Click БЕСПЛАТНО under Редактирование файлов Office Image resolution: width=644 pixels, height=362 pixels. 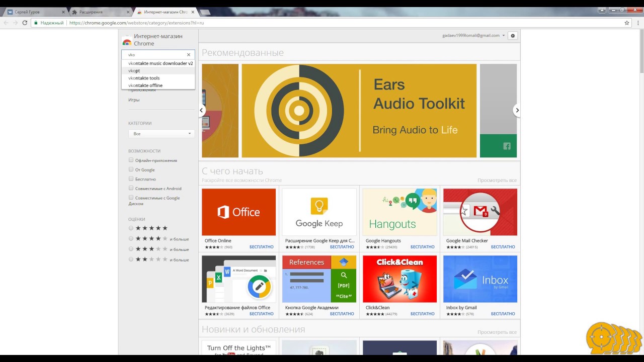[262, 314]
